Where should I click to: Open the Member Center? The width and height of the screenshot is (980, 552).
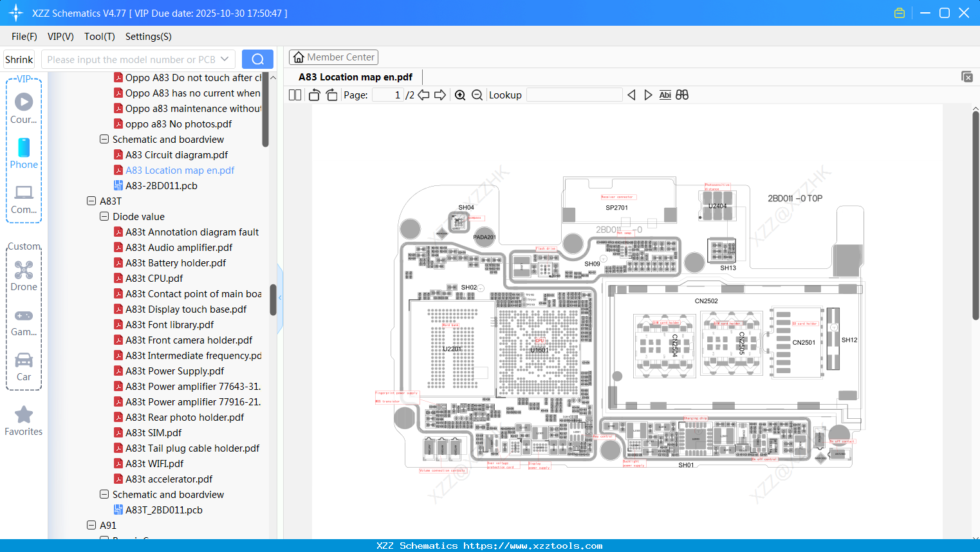coord(333,57)
